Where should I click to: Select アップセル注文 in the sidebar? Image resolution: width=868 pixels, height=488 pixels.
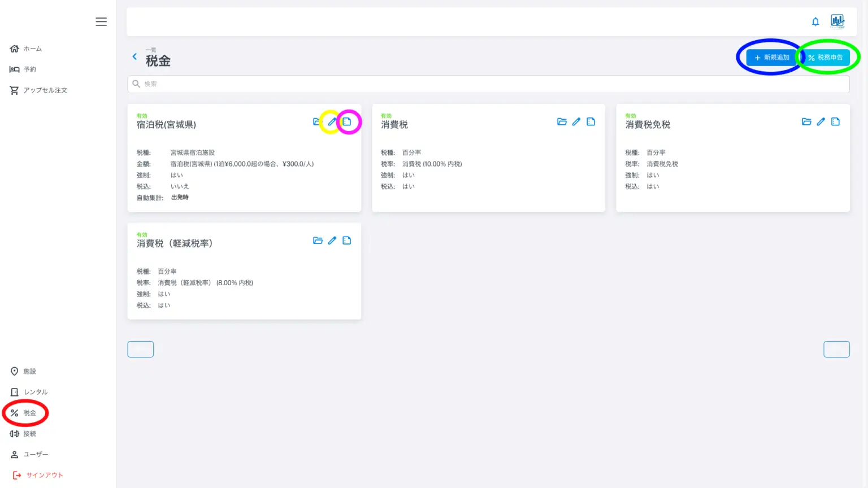(x=45, y=90)
